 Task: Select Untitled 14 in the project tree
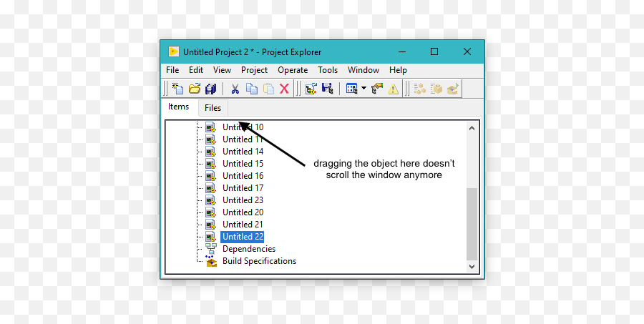point(243,152)
